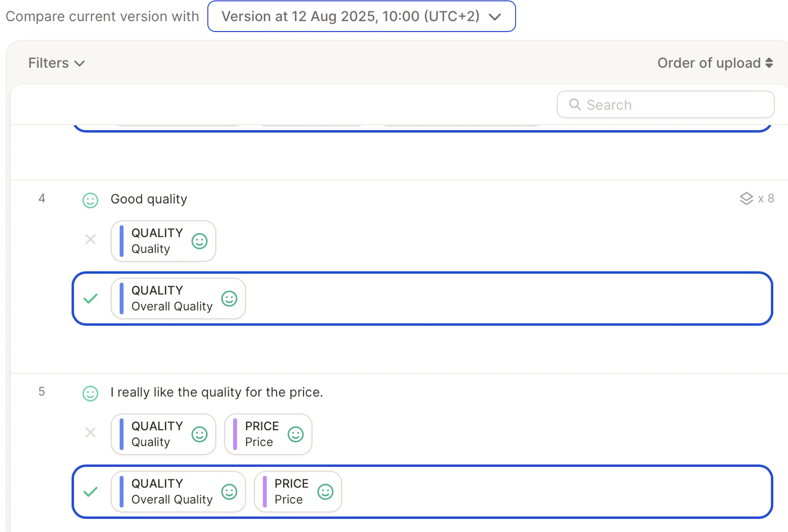Viewport: 788px width, 532px height.
Task: Open the compare version dropdown
Action: click(x=361, y=16)
